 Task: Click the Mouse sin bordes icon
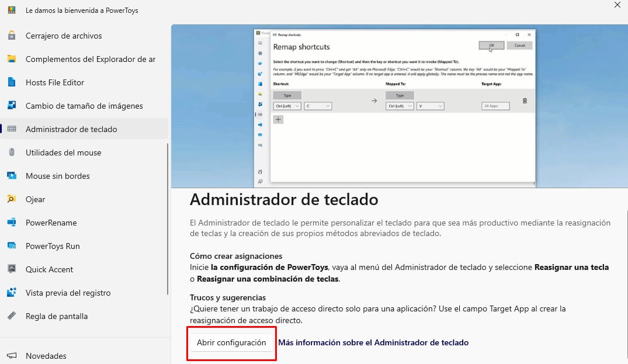point(12,175)
